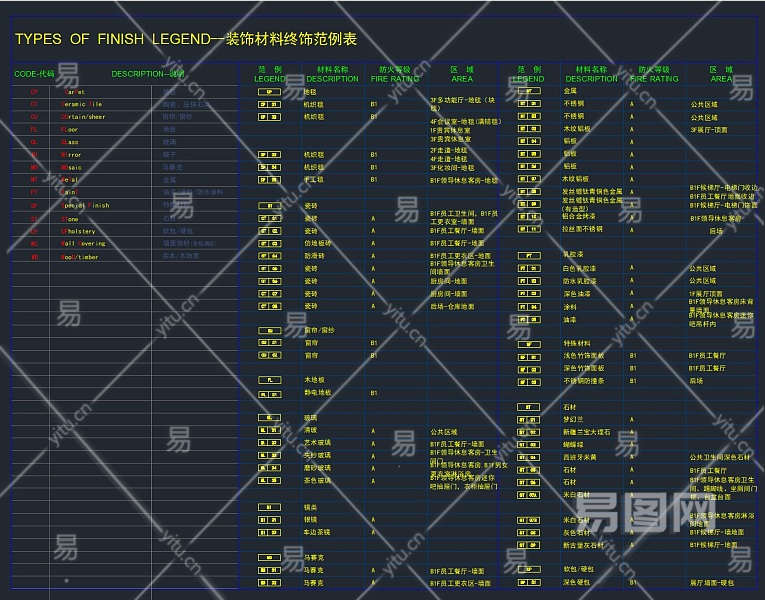
Task: Click the "梦幻兰" material name
Action: [x=573, y=419]
